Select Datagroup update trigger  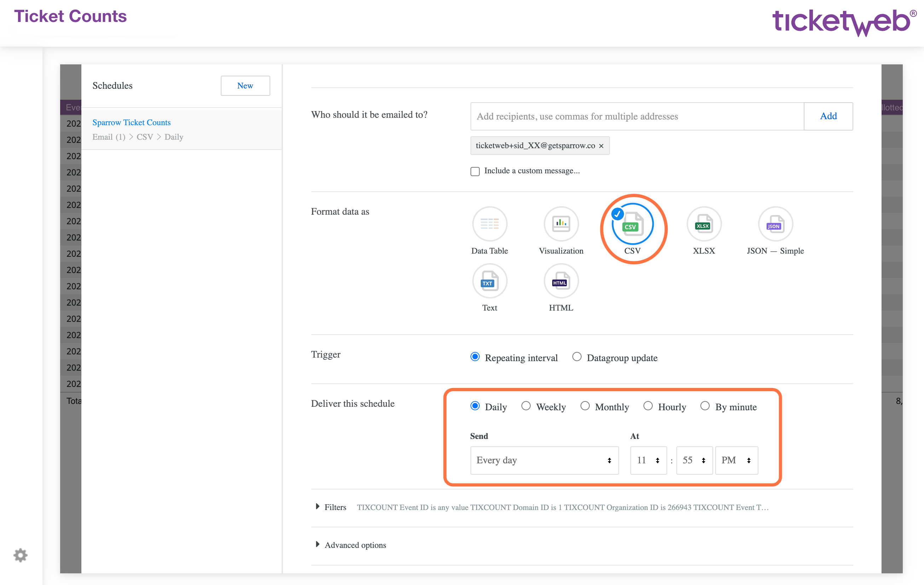[577, 357]
